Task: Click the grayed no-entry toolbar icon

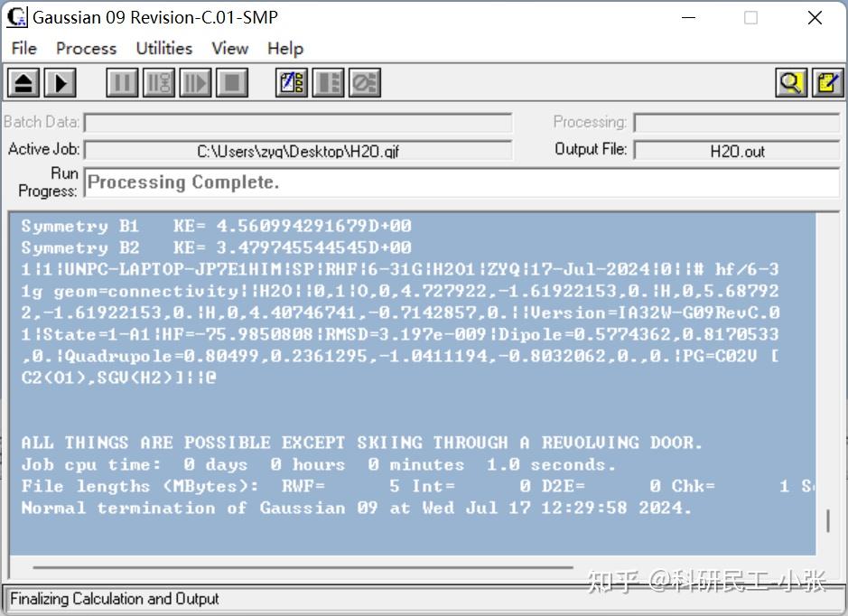Action: (x=365, y=82)
